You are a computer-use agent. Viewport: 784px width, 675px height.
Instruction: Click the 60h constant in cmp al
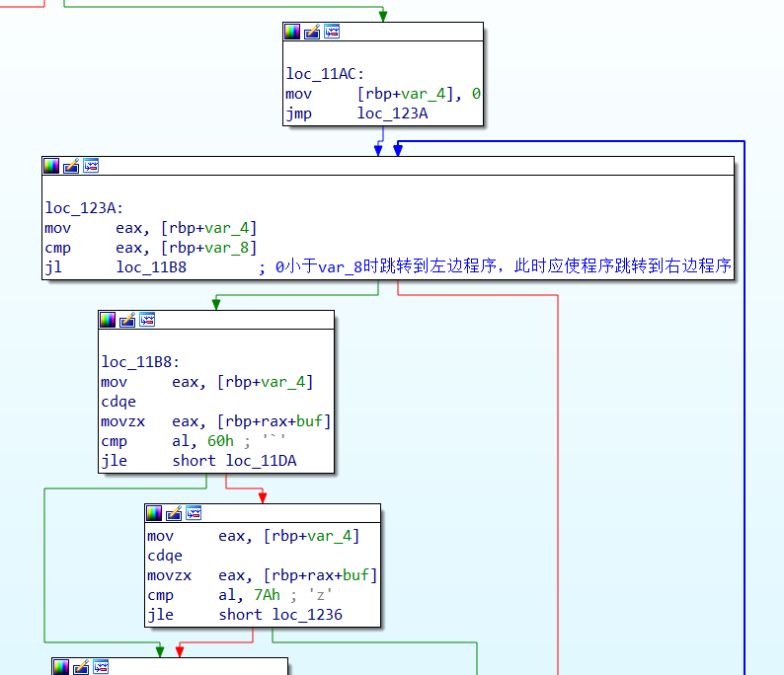[x=220, y=441]
